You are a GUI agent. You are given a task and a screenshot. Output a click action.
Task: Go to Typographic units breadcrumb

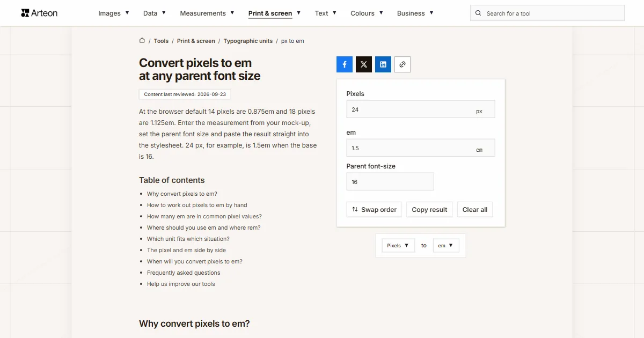[x=248, y=41]
